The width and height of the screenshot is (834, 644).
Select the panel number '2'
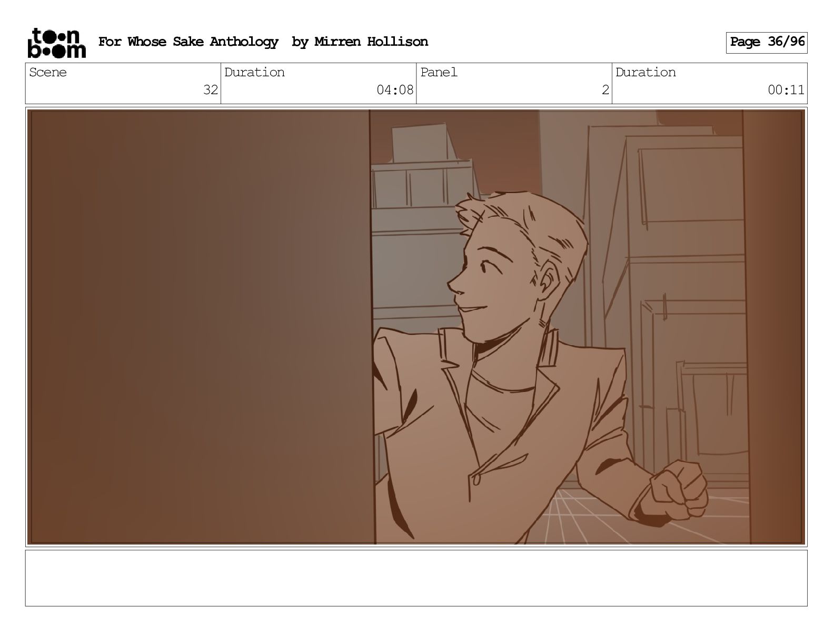point(605,90)
